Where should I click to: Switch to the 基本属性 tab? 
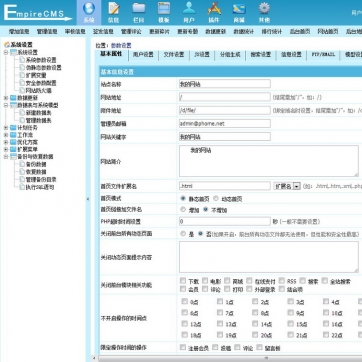click(x=111, y=55)
